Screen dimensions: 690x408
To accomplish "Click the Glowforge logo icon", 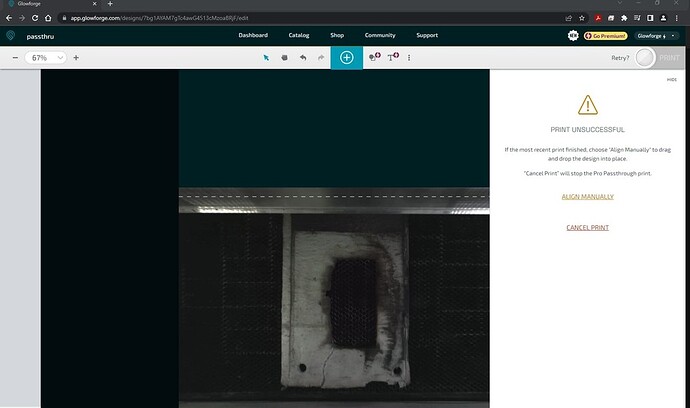I will click(x=11, y=35).
